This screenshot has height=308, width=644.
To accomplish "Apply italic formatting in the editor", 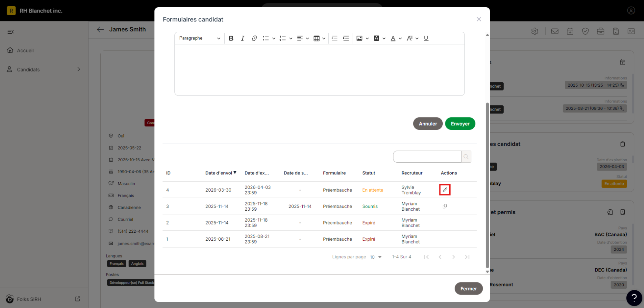I will [242, 38].
